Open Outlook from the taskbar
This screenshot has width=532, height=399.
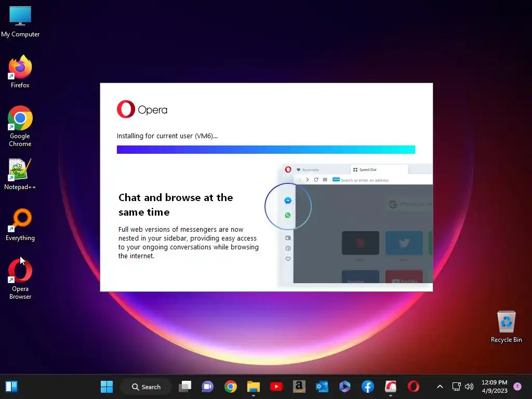(x=322, y=387)
